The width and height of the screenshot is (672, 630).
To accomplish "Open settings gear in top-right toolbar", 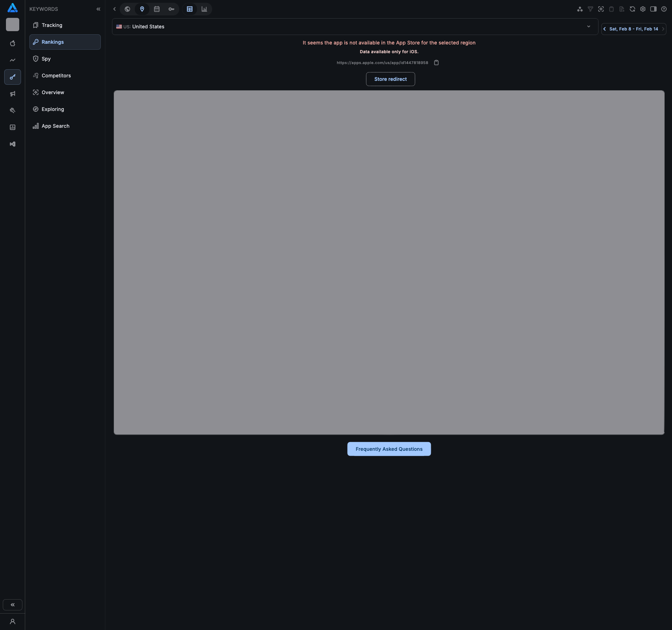I will 643,9.
